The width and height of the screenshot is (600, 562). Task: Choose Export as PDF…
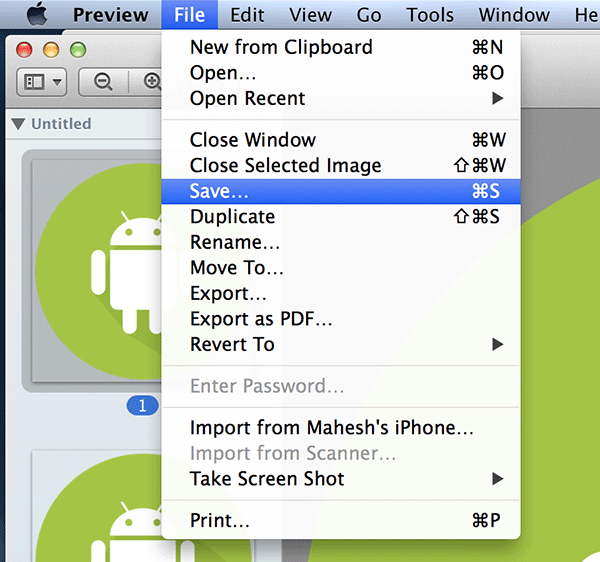pyautogui.click(x=341, y=319)
